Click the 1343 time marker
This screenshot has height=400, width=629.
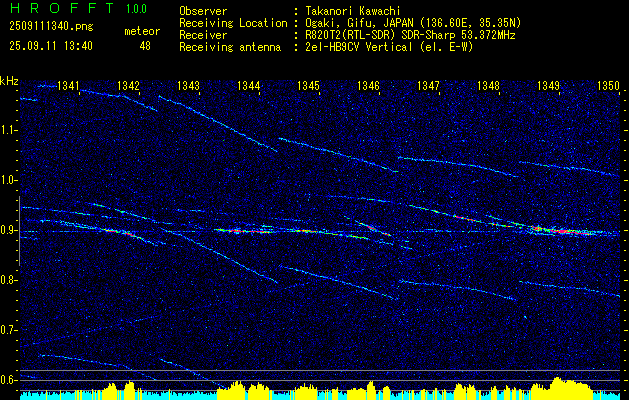coord(188,86)
